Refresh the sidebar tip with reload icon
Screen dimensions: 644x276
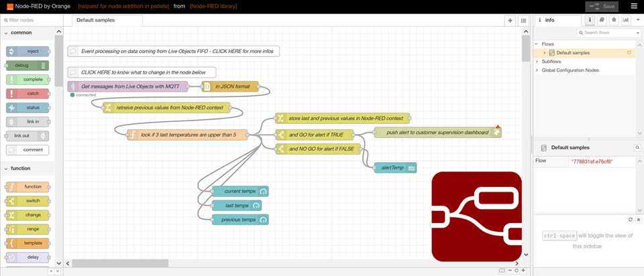[x=631, y=220]
